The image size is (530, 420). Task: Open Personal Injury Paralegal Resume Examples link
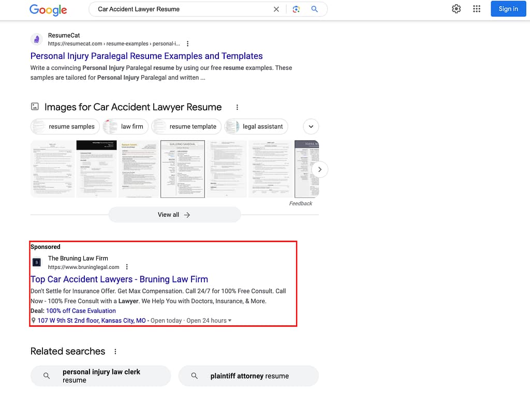(x=146, y=56)
